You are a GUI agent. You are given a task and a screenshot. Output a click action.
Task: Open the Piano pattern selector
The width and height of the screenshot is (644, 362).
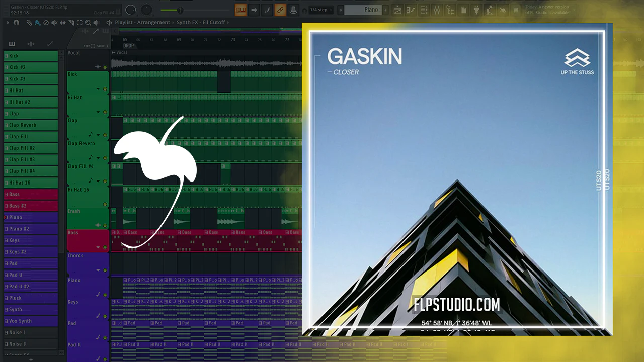click(x=363, y=10)
